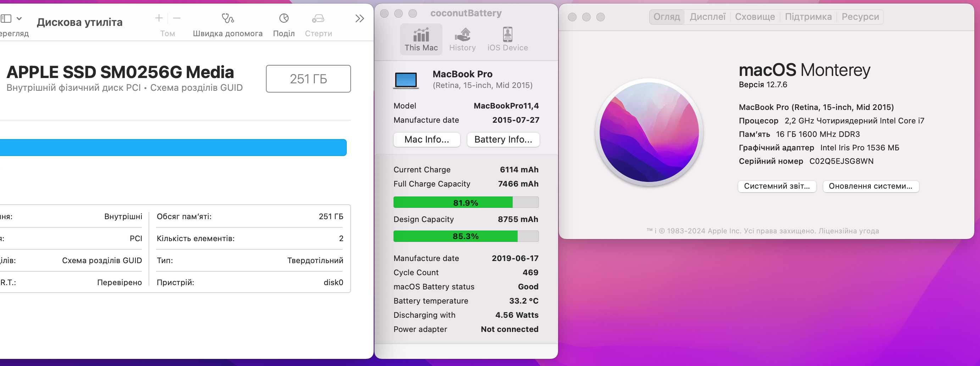Open the Ліцензійна угода link
The height and width of the screenshot is (366, 980).
tap(848, 231)
